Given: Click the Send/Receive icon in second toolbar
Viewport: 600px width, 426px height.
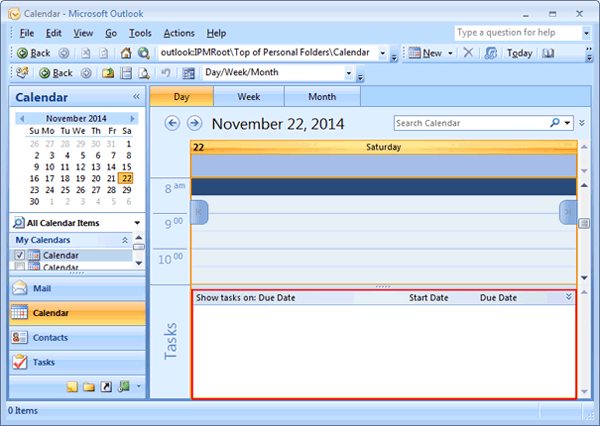Looking at the screenshot, I should coord(22,72).
